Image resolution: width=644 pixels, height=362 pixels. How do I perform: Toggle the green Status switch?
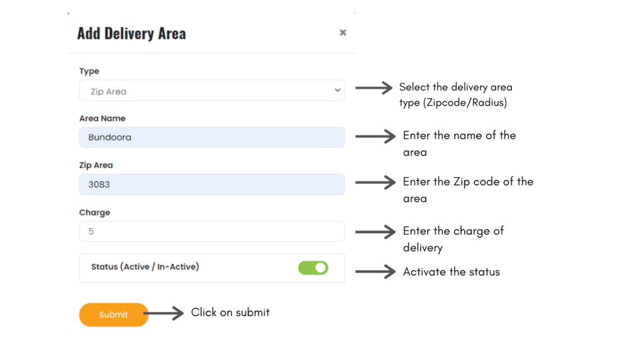coord(313,268)
